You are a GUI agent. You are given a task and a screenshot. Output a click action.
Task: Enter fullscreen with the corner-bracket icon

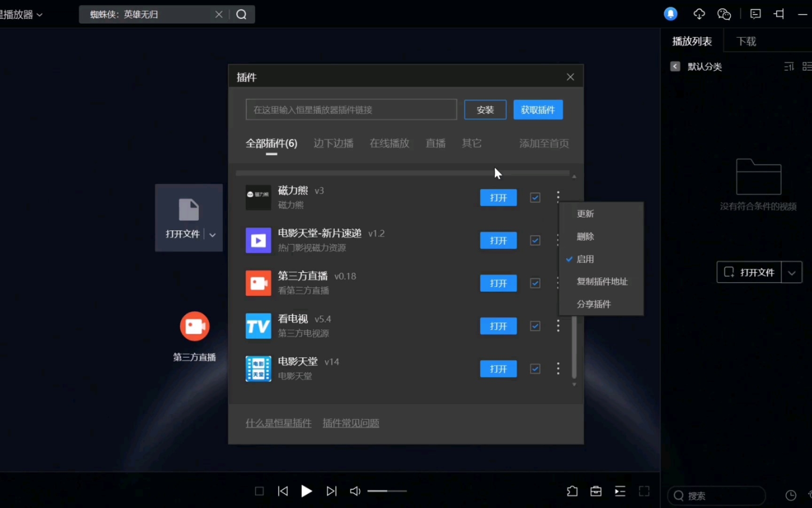click(644, 491)
